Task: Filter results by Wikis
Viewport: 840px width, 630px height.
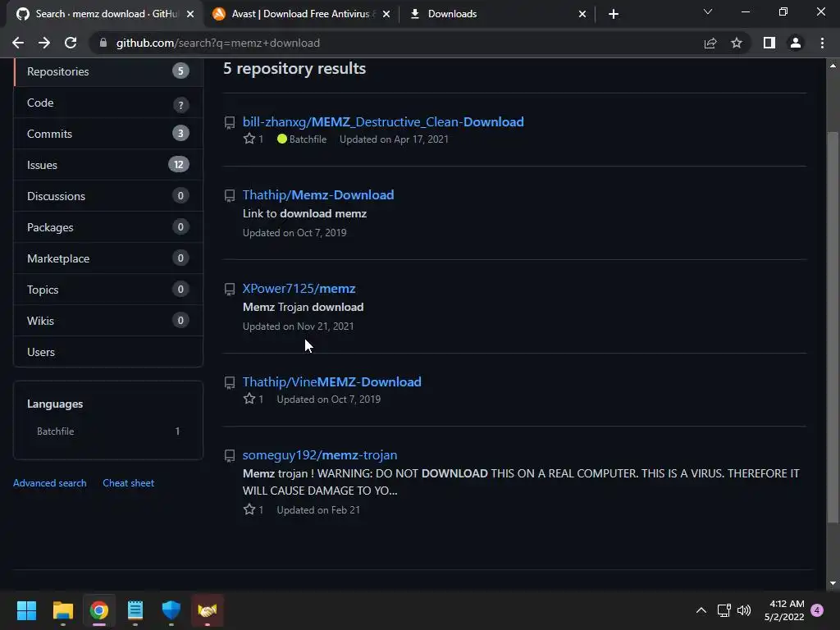Action: click(108, 321)
